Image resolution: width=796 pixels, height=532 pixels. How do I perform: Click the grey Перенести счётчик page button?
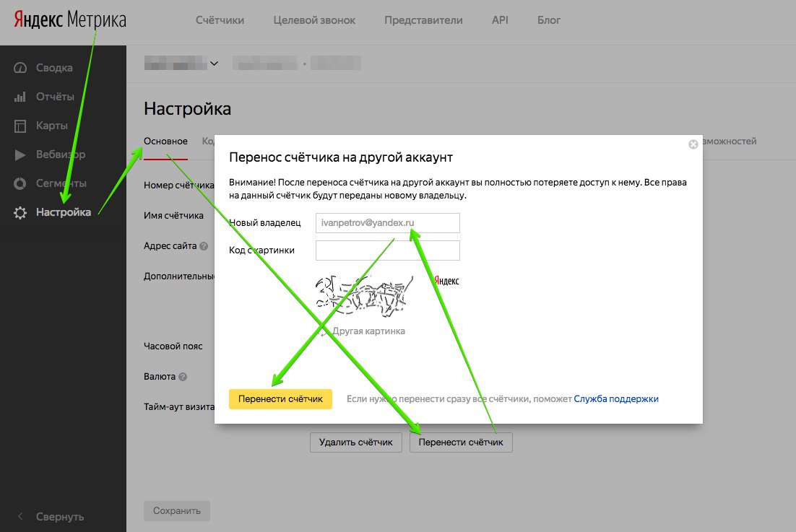click(x=461, y=442)
